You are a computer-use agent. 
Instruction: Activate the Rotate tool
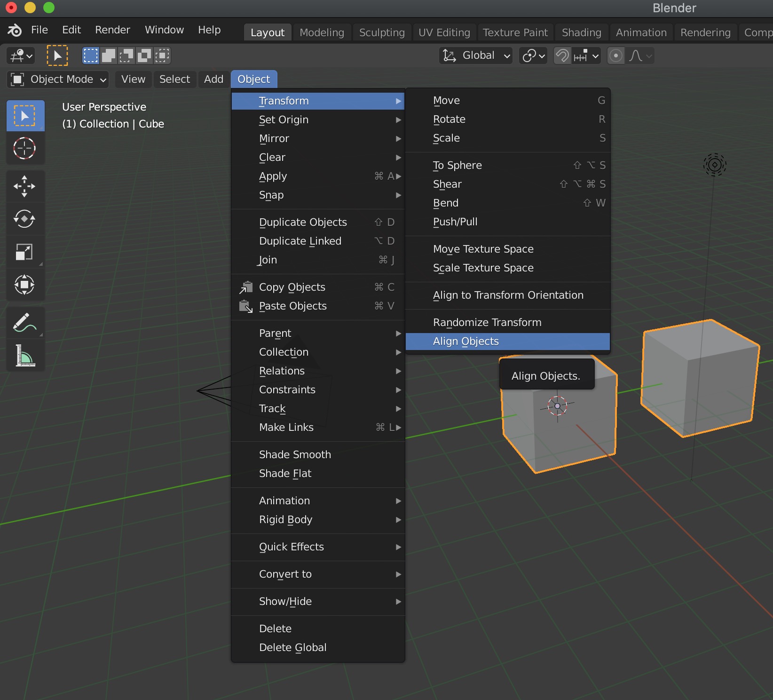25,219
